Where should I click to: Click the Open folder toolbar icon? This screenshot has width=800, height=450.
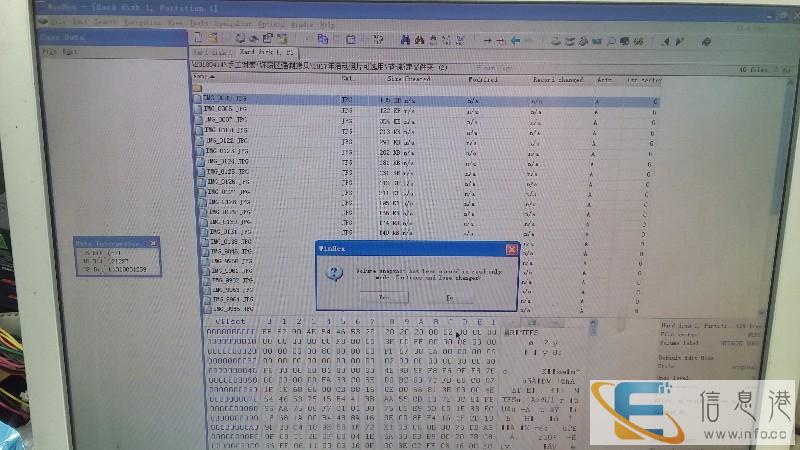(x=213, y=39)
